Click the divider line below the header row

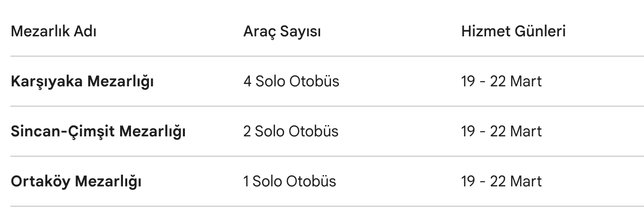click(322, 57)
